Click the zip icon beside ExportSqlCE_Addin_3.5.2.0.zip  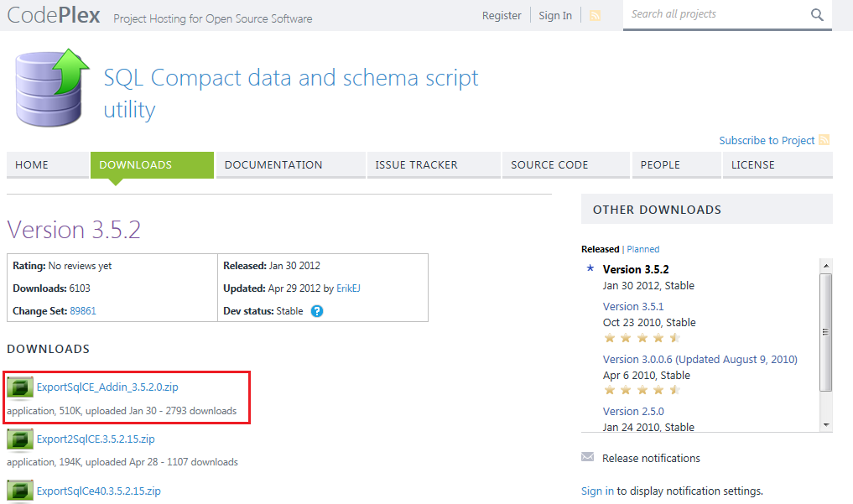coord(19,388)
